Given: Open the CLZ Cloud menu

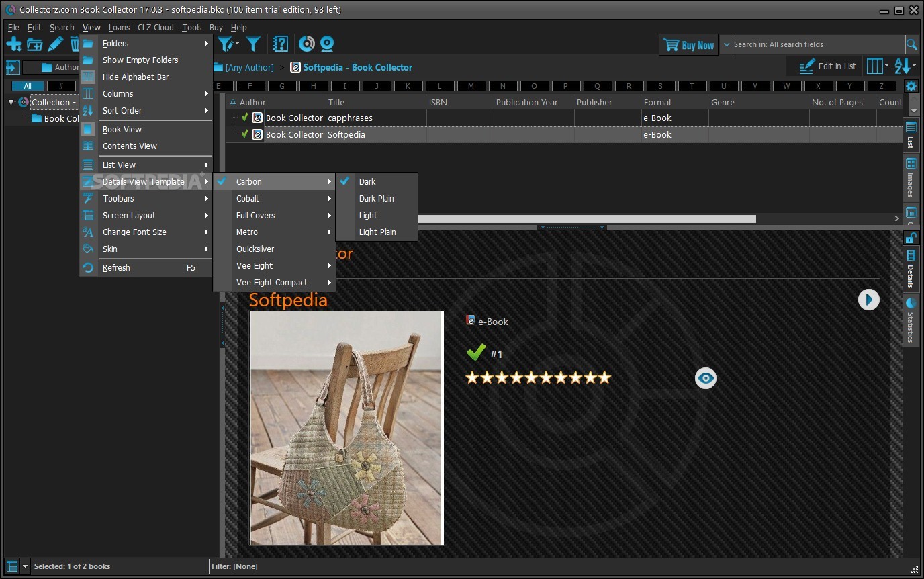Looking at the screenshot, I should click(155, 28).
